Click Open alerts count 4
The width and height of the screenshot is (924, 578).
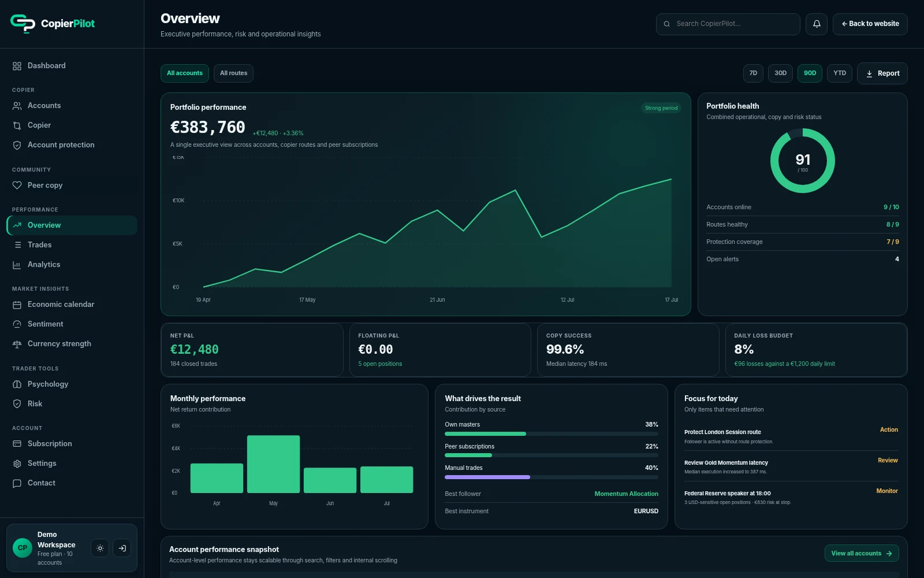897,260
